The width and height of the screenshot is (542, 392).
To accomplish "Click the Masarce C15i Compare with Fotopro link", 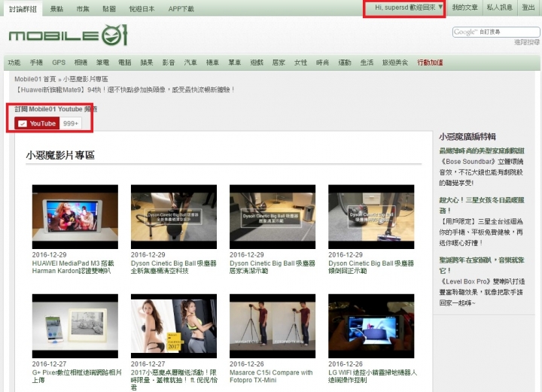I will click(271, 376).
